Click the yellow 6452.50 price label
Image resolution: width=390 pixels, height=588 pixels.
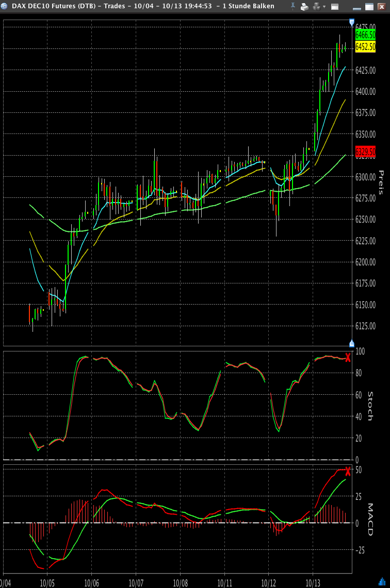(365, 47)
